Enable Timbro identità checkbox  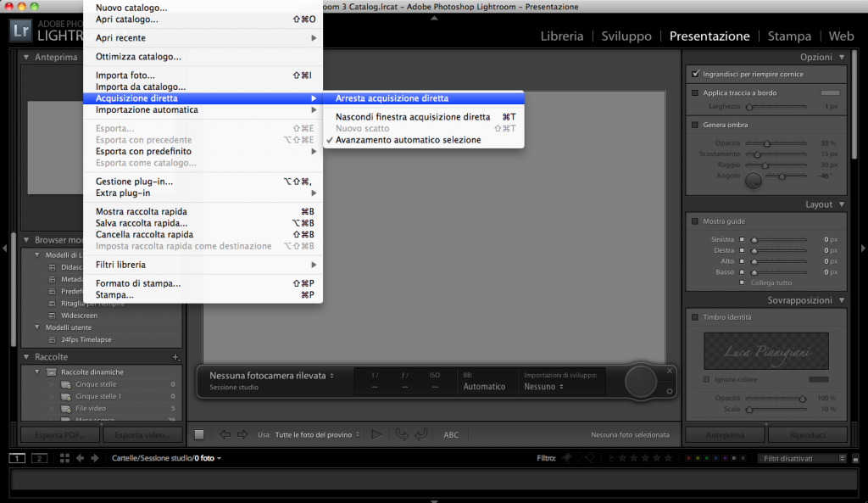(x=695, y=317)
